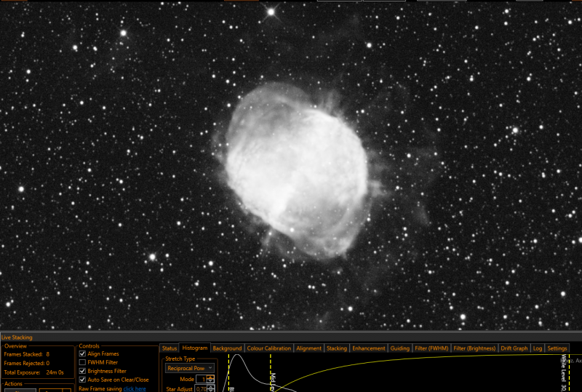Open the Raw Frame saving 'click here' link
The height and width of the screenshot is (392, 582).
(135, 388)
